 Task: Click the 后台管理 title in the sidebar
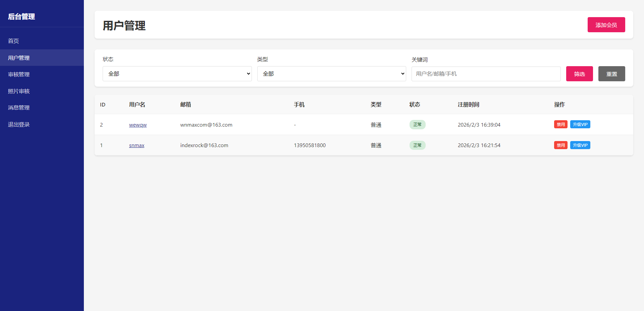[21, 16]
